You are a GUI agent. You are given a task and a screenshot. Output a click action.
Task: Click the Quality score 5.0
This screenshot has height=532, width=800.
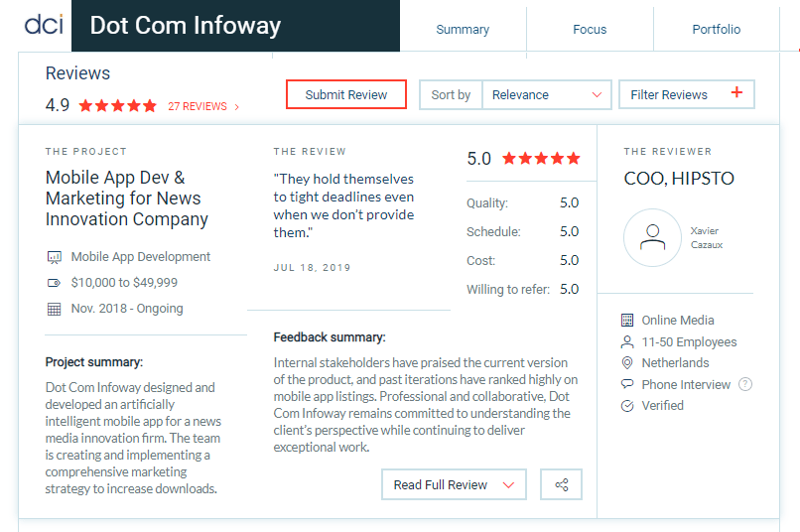point(569,202)
